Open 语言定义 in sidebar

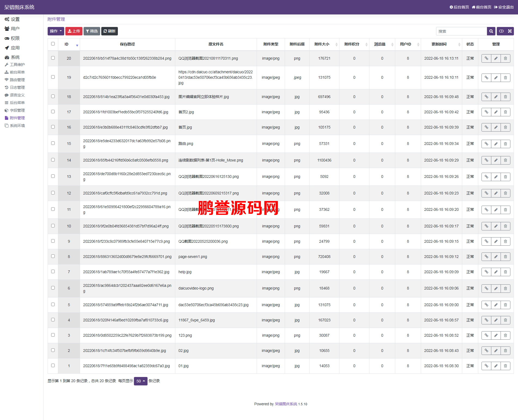(15, 95)
